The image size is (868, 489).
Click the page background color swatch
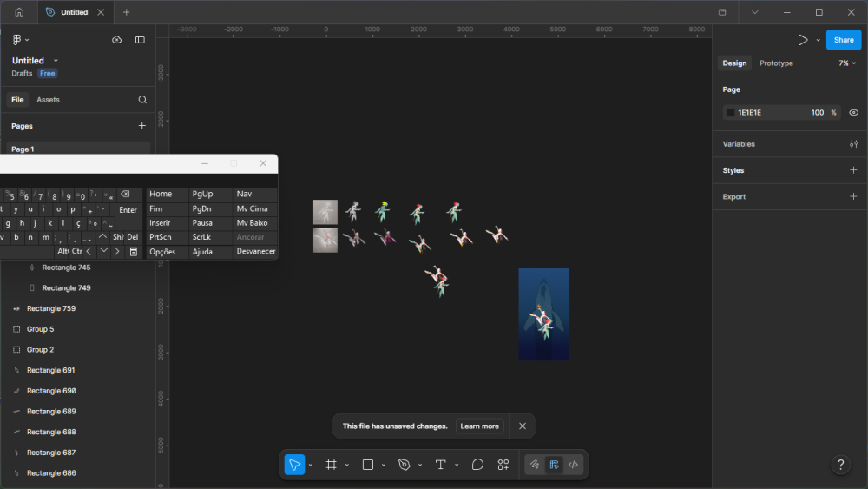pyautogui.click(x=731, y=112)
